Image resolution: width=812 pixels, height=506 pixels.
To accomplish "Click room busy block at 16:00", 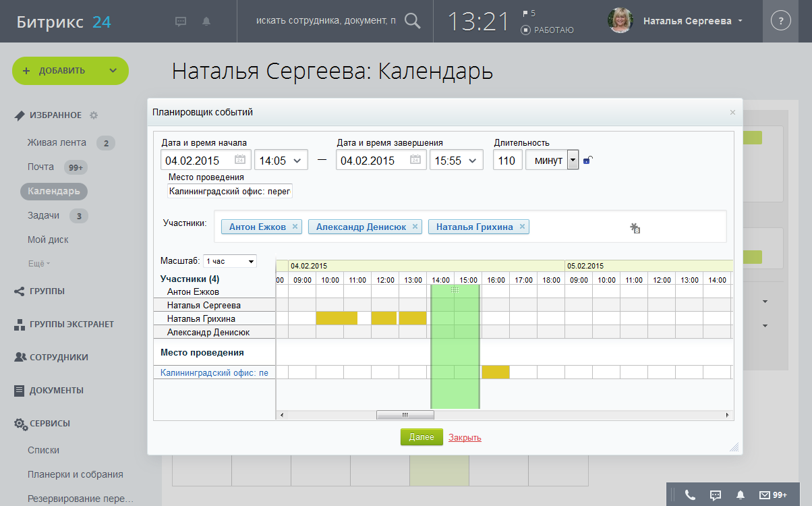I will [x=496, y=372].
